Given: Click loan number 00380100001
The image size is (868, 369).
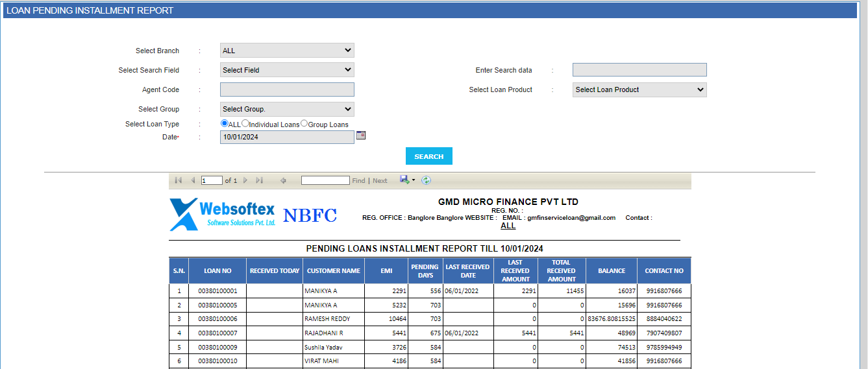Looking at the screenshot, I should point(217,291).
